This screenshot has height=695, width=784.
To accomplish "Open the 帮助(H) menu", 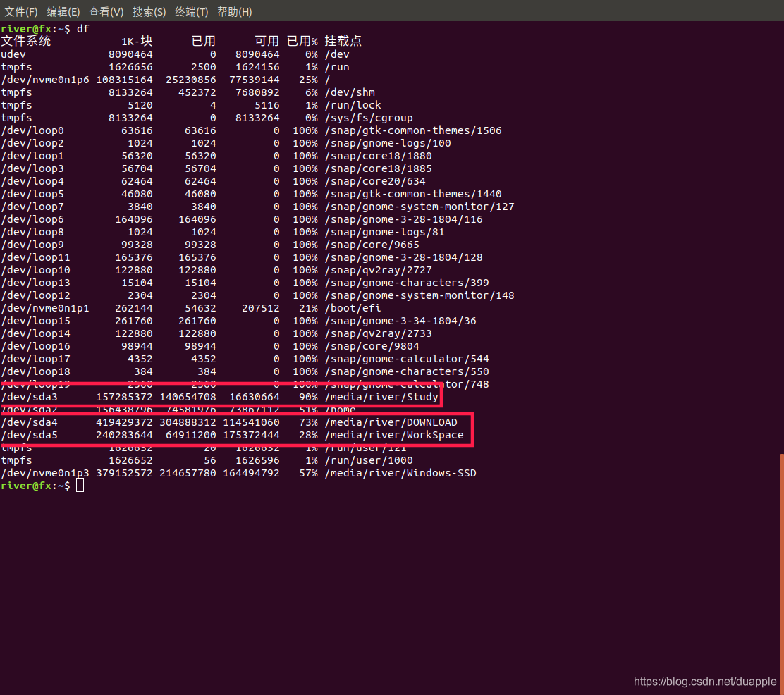I will click(235, 11).
